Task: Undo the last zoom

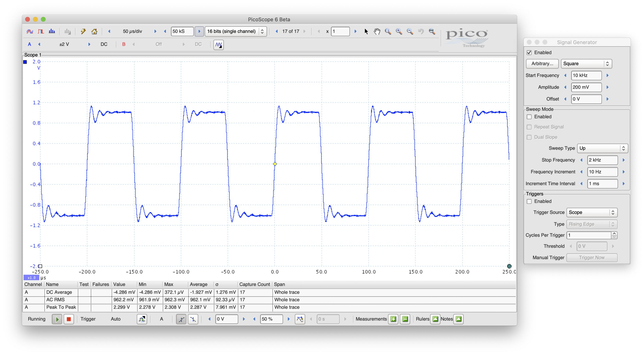Action: pyautogui.click(x=421, y=31)
